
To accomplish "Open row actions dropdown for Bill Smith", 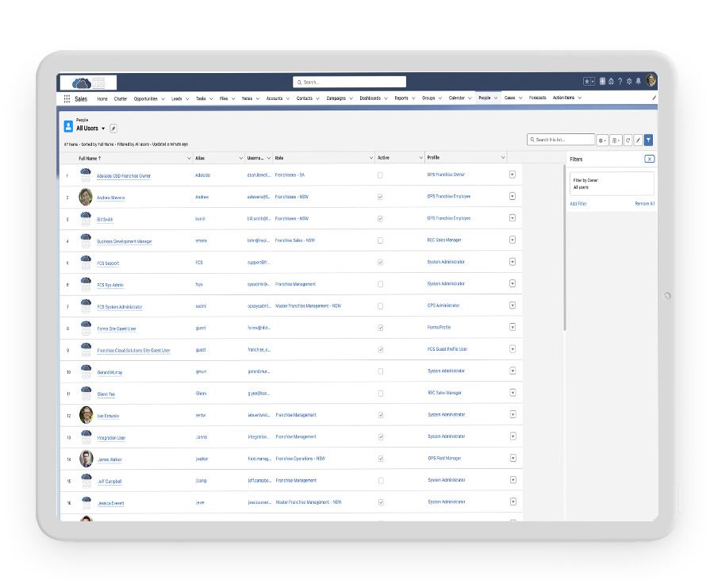I will [x=512, y=218].
